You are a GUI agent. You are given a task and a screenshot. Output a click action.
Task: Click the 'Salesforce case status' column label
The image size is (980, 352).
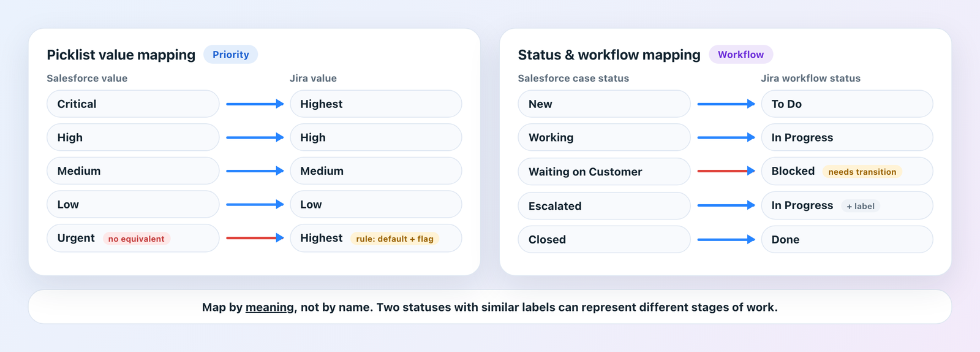coord(573,78)
